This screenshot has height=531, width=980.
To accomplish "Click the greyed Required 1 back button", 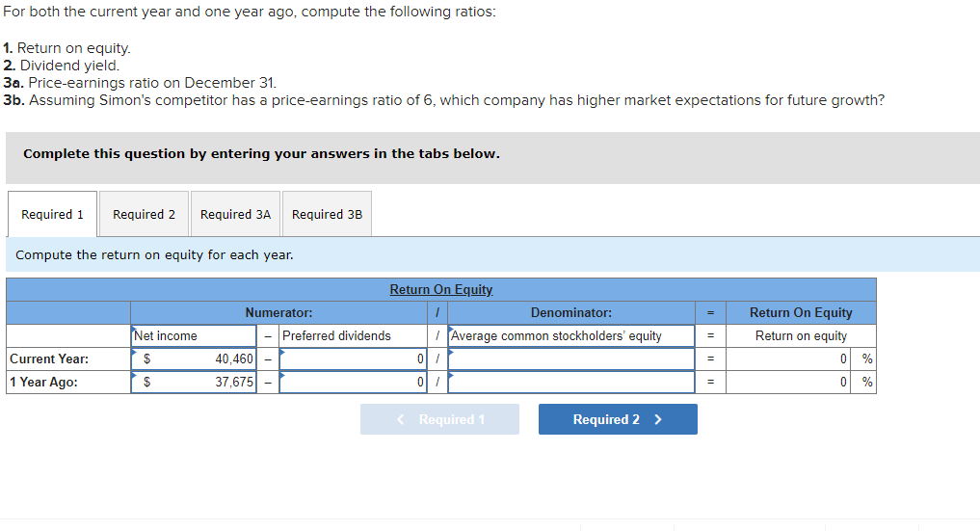I will click(x=439, y=419).
